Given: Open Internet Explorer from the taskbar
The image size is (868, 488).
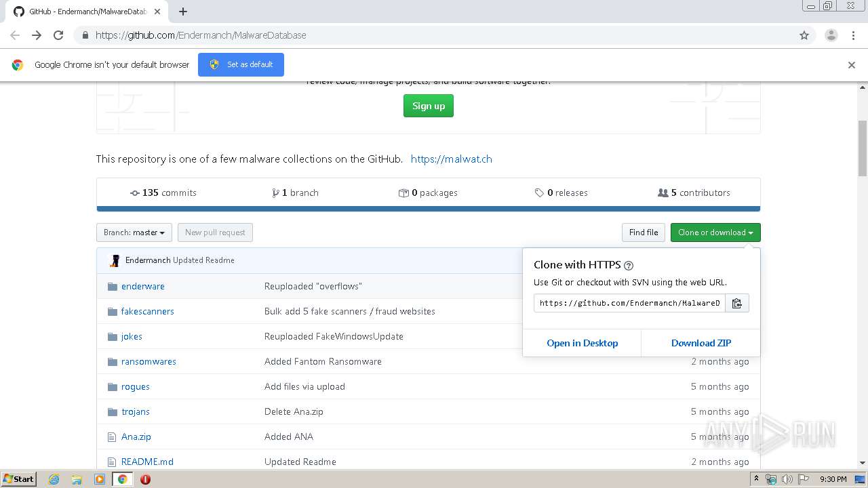Looking at the screenshot, I should tap(54, 479).
